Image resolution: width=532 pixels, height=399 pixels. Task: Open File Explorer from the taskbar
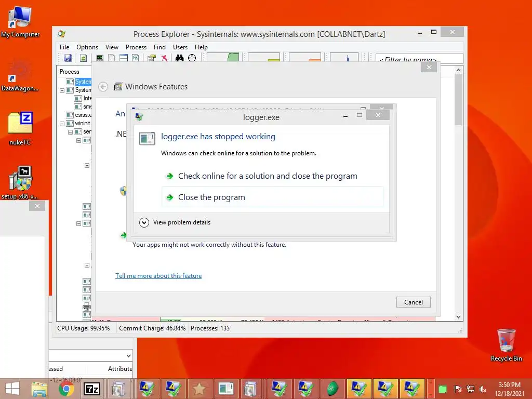tap(39, 389)
